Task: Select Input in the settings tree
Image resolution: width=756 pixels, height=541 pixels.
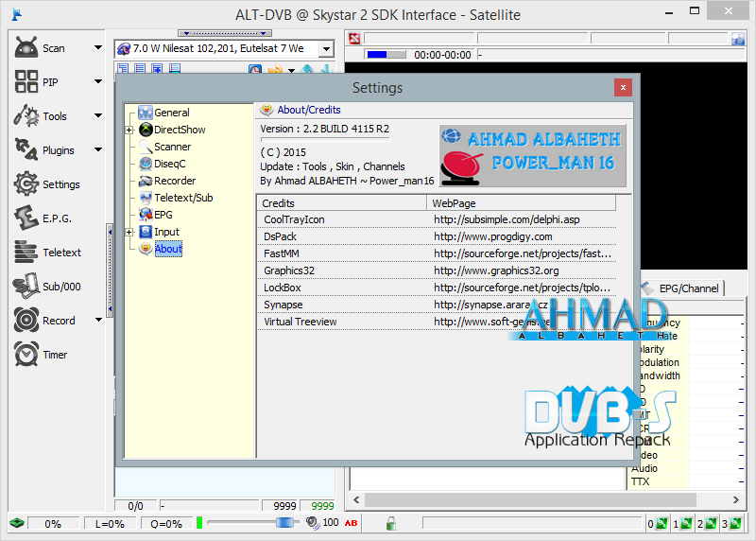Action: coord(167,232)
